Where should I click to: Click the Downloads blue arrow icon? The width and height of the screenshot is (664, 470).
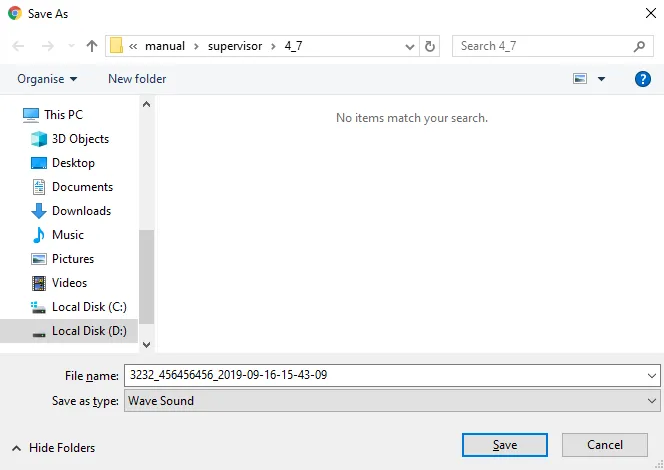[x=39, y=211]
